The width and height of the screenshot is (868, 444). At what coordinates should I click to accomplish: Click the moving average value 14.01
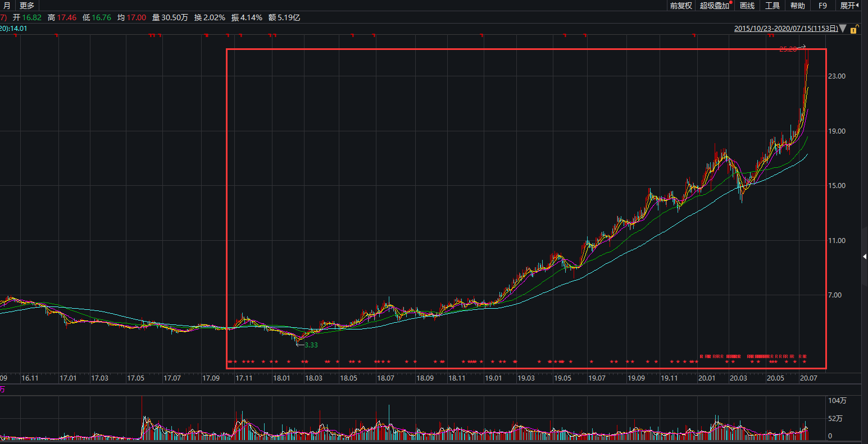[x=19, y=28]
